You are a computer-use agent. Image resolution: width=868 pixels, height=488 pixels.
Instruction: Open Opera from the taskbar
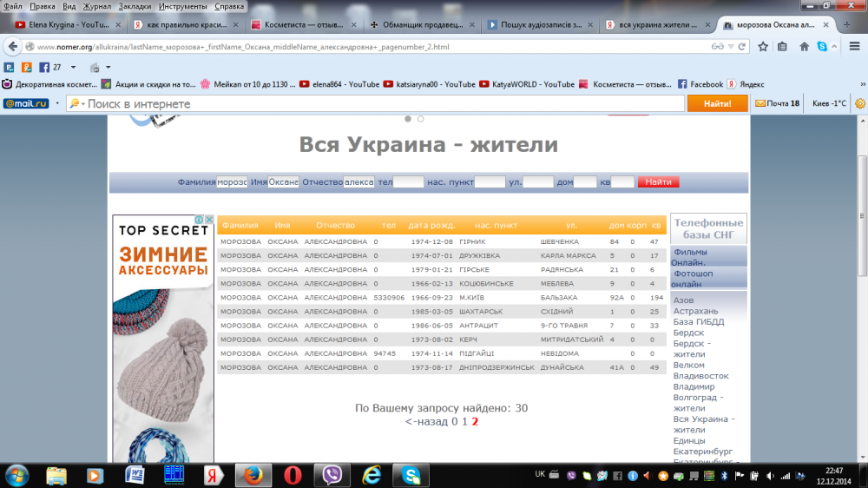293,475
